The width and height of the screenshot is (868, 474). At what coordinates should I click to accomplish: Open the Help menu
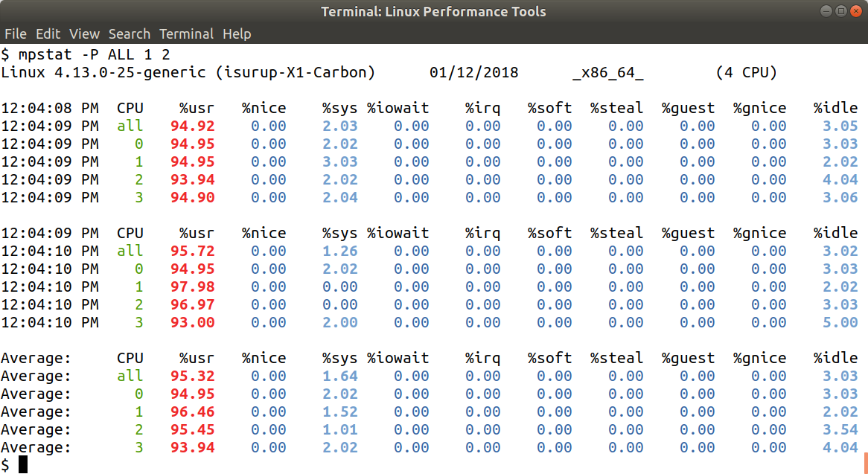pos(237,33)
